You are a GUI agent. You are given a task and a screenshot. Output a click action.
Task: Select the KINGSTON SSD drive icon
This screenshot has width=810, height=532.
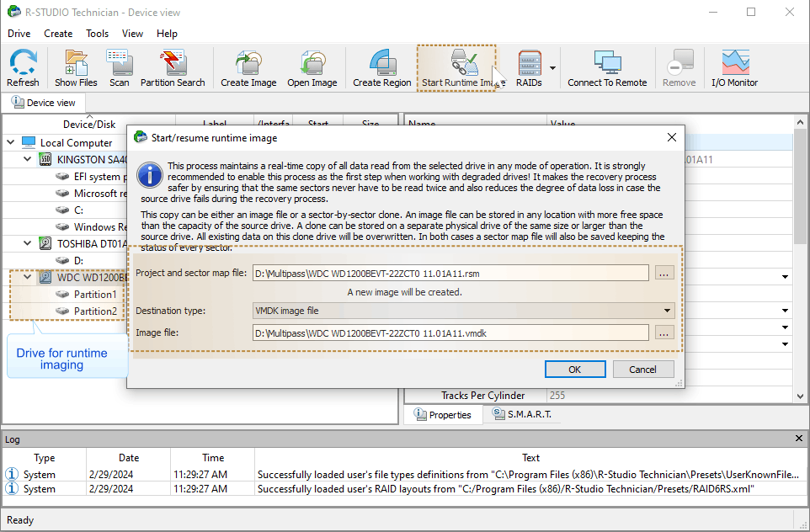click(x=45, y=159)
